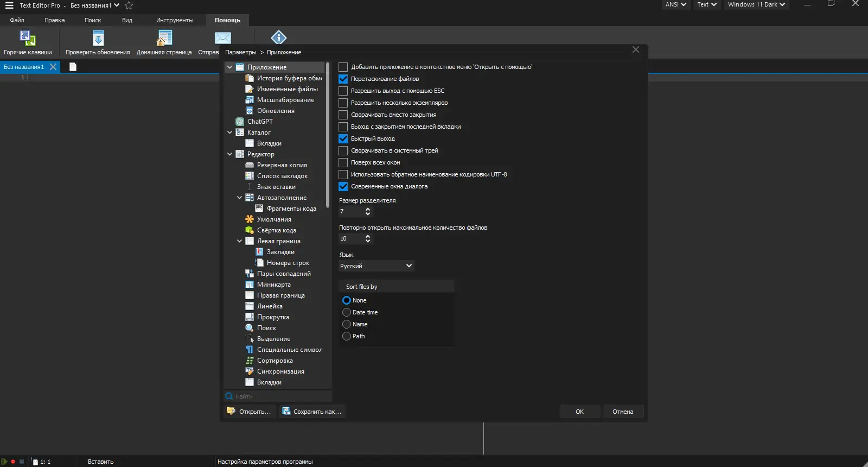868x467 pixels.
Task: Click the Открыть… button
Action: click(250, 412)
